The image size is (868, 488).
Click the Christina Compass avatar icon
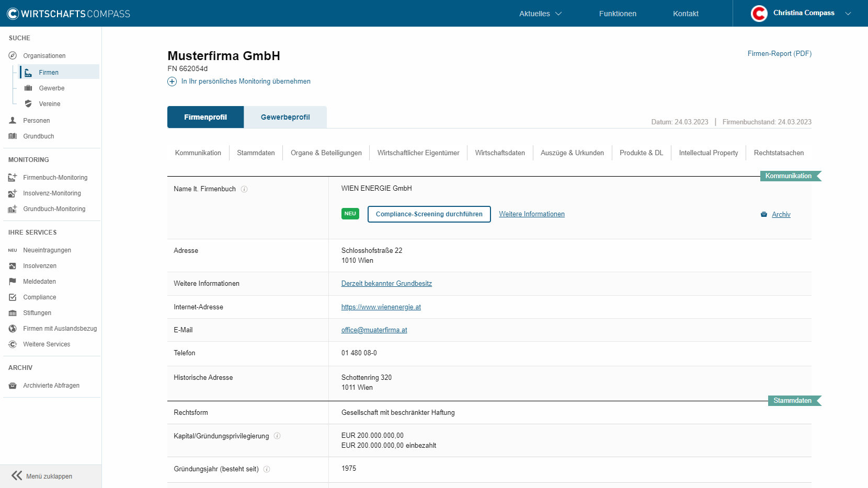[759, 14]
